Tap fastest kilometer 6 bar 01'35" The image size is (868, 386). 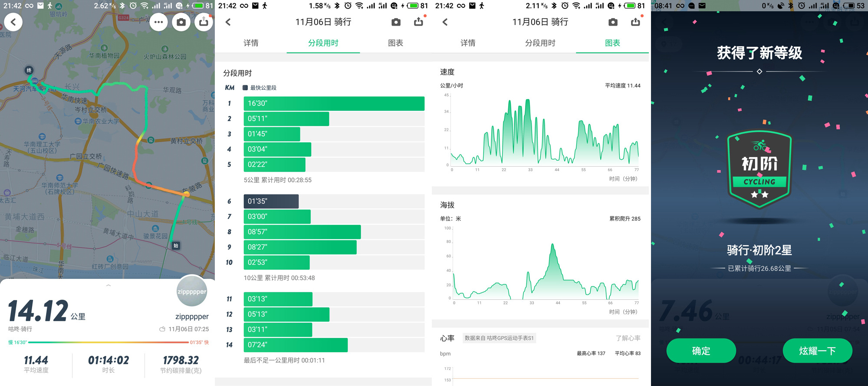(271, 201)
